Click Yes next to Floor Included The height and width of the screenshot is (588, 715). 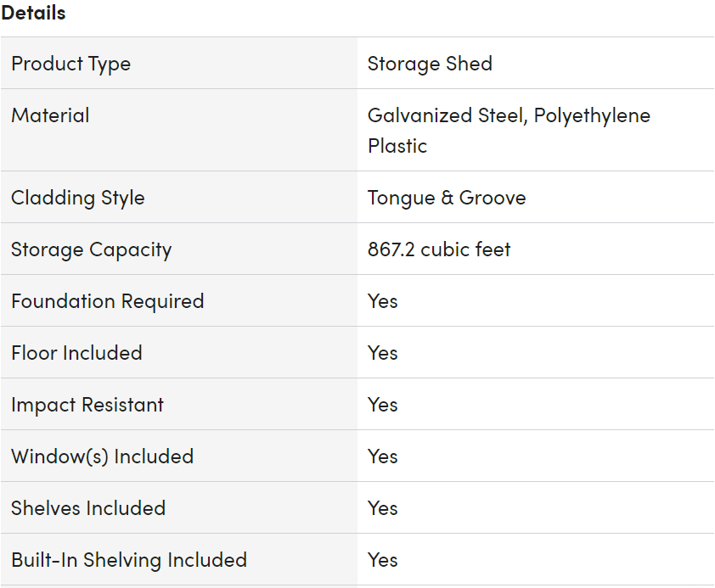pyautogui.click(x=383, y=353)
